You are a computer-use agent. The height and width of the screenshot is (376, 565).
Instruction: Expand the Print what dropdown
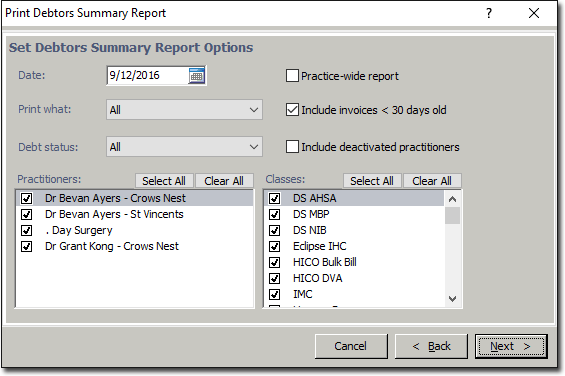[x=184, y=110]
